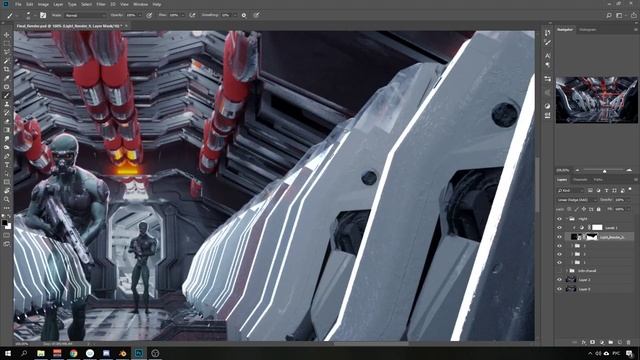This screenshot has width=640, height=360.
Task: Create a new layer
Action: pos(620,342)
